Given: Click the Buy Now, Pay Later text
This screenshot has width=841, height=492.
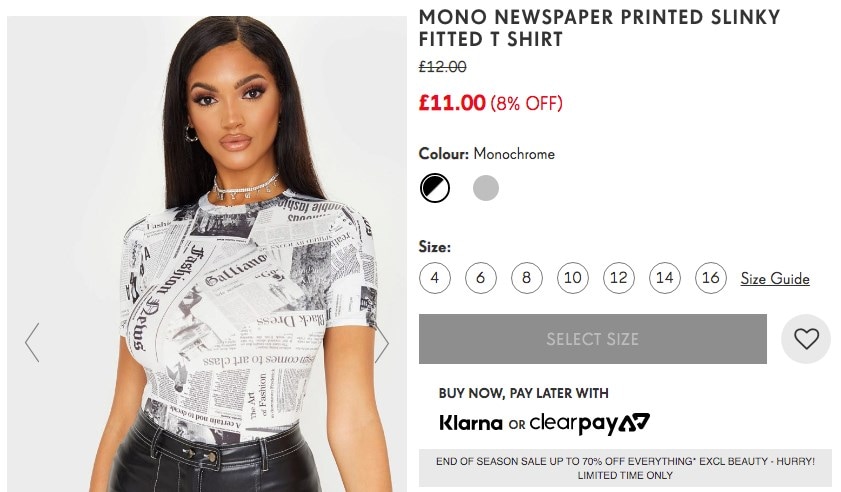Looking at the screenshot, I should click(x=523, y=393).
